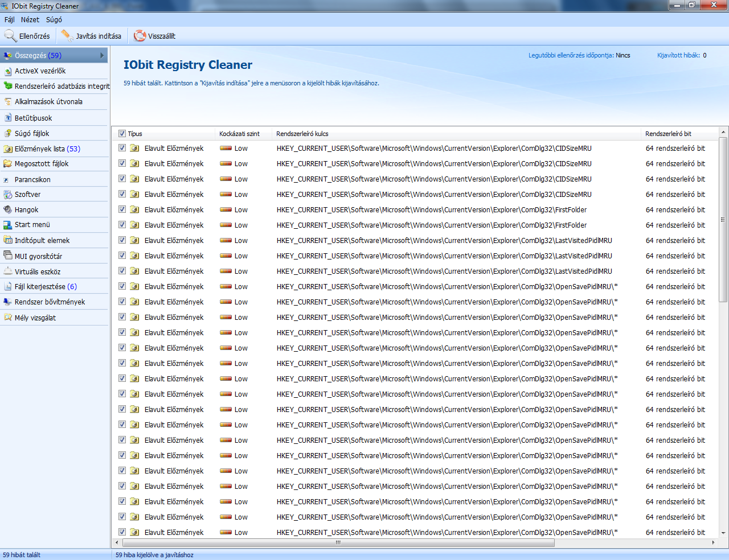Viewport: 729px width, 560px height.
Task: Select Előzmények lista (53) category
Action: click(54, 149)
